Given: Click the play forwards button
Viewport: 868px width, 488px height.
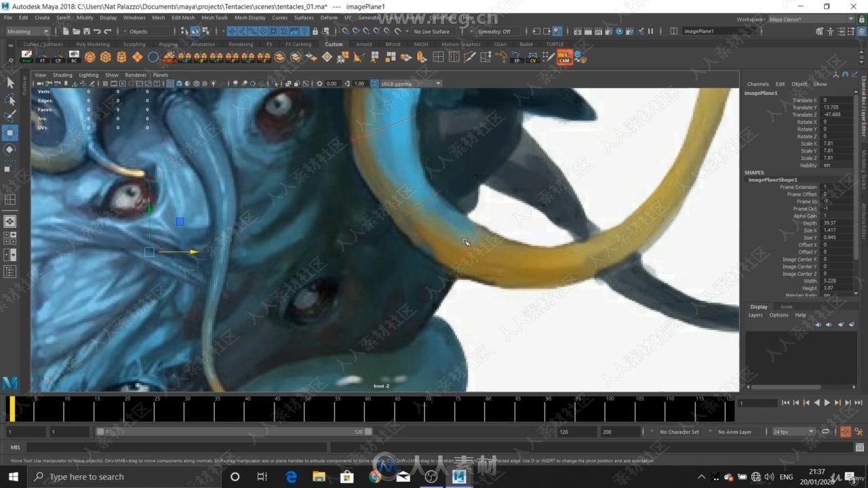Looking at the screenshot, I should (x=827, y=403).
